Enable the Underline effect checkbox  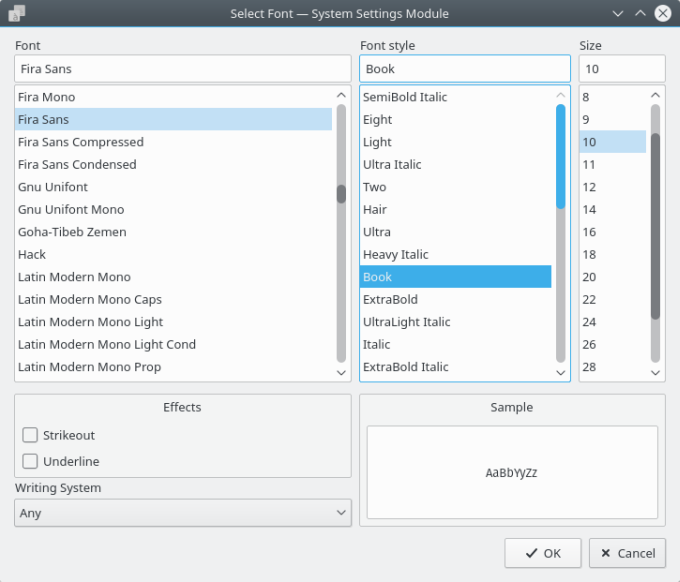pos(30,461)
